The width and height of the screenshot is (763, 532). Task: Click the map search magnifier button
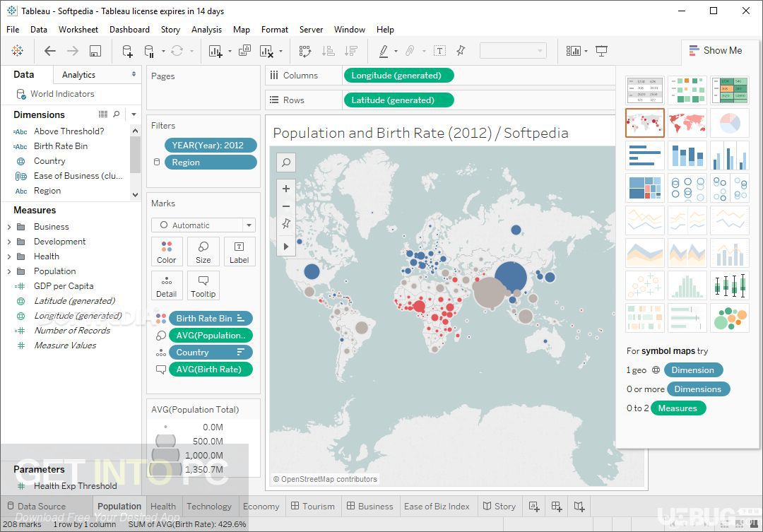[286, 162]
